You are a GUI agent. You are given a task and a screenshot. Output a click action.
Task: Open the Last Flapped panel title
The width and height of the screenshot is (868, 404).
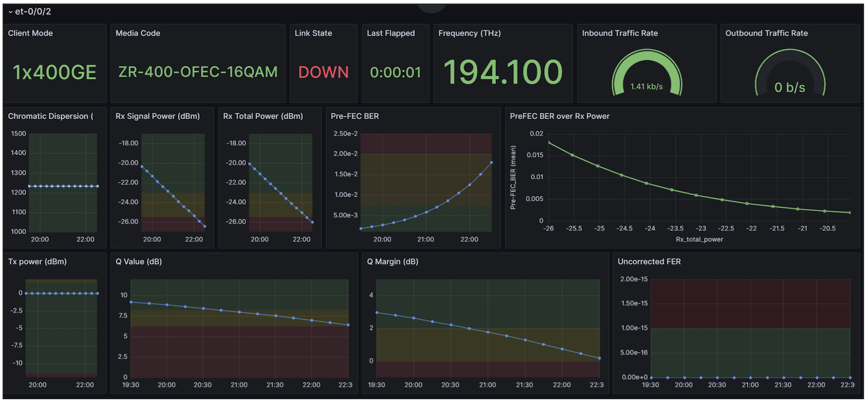coord(391,33)
